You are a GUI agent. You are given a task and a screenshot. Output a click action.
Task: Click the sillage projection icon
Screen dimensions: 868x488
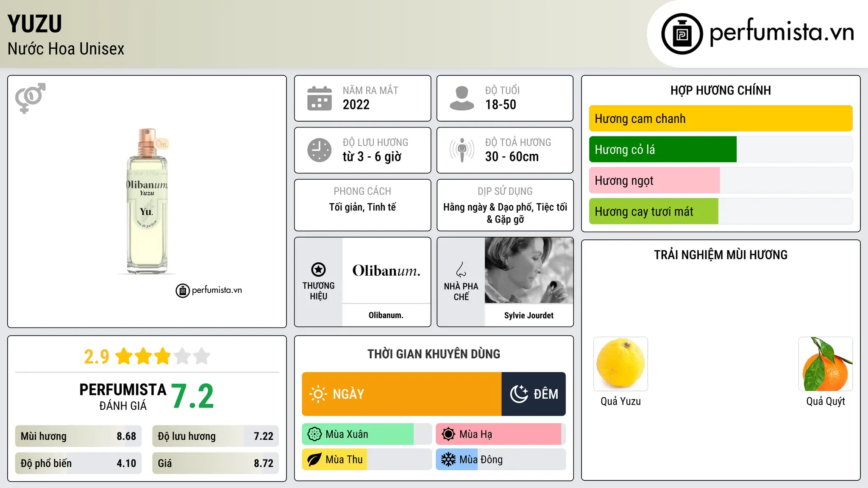pos(462,150)
